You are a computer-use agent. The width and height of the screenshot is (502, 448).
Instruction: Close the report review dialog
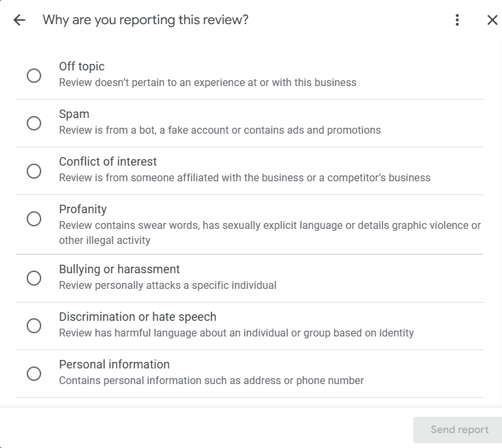(x=492, y=20)
